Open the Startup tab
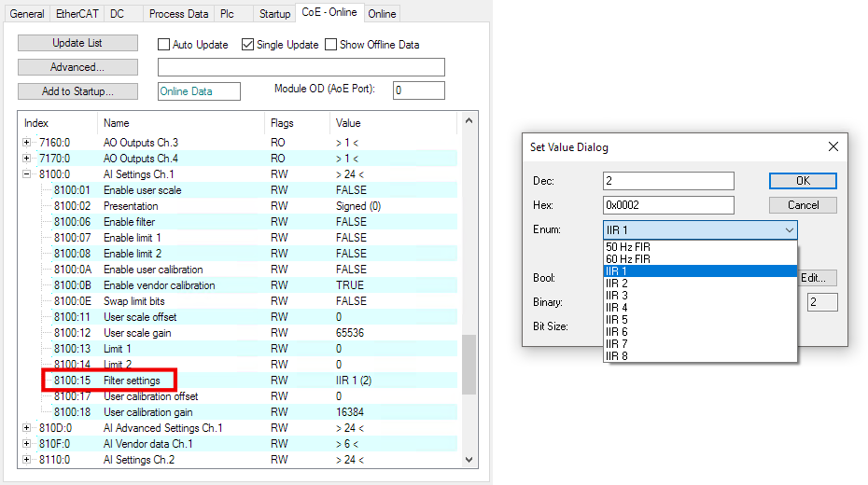Image resolution: width=868 pixels, height=485 pixels. point(274,14)
